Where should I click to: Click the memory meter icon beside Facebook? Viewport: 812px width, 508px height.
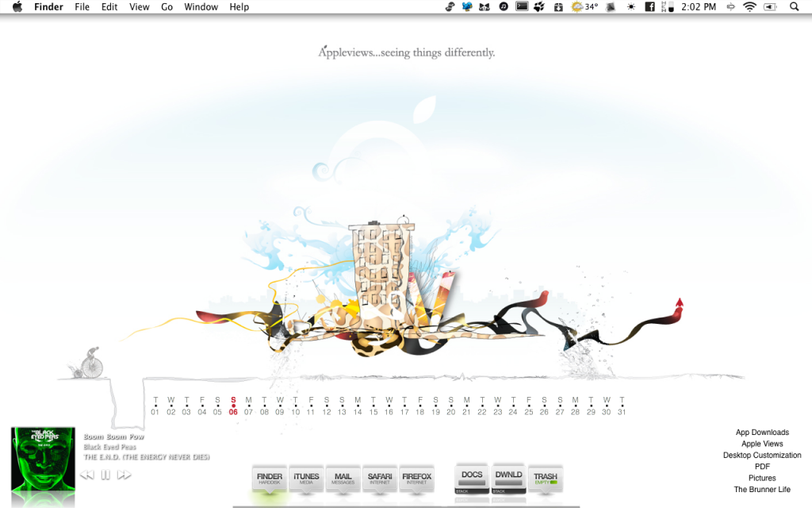tap(668, 6)
